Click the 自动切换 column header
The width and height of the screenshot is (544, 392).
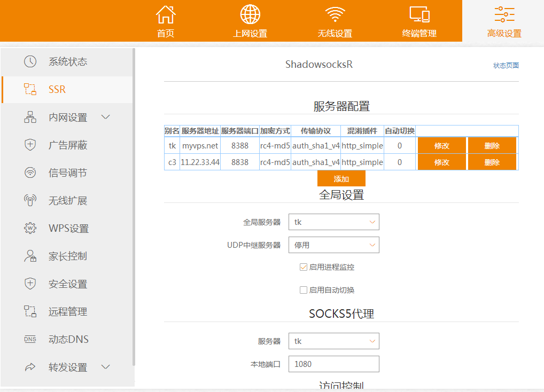400,131
